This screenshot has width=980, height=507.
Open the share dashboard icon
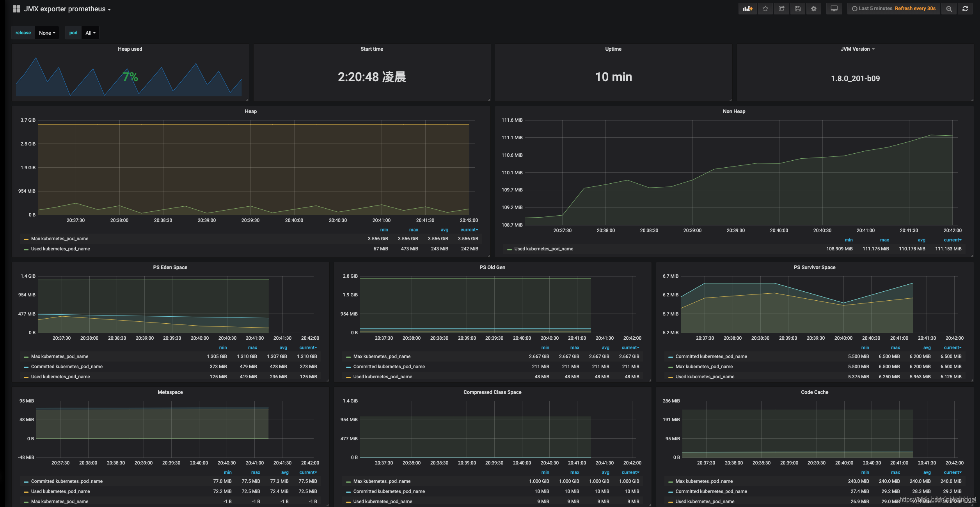pos(781,9)
